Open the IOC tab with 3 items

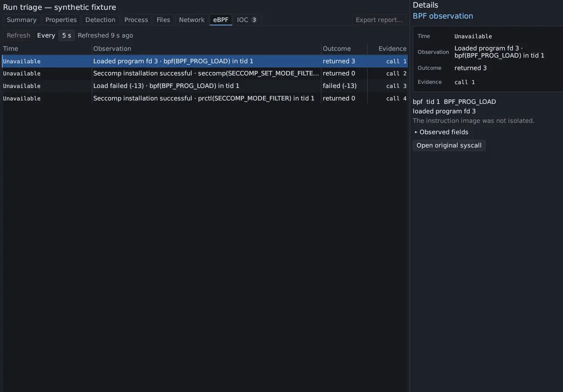coord(247,20)
